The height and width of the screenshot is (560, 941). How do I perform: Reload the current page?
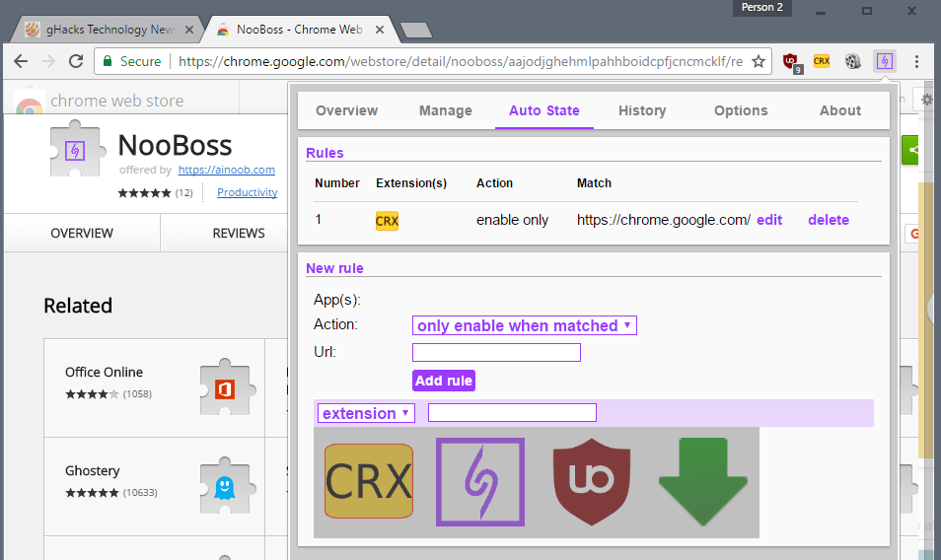pos(76,61)
